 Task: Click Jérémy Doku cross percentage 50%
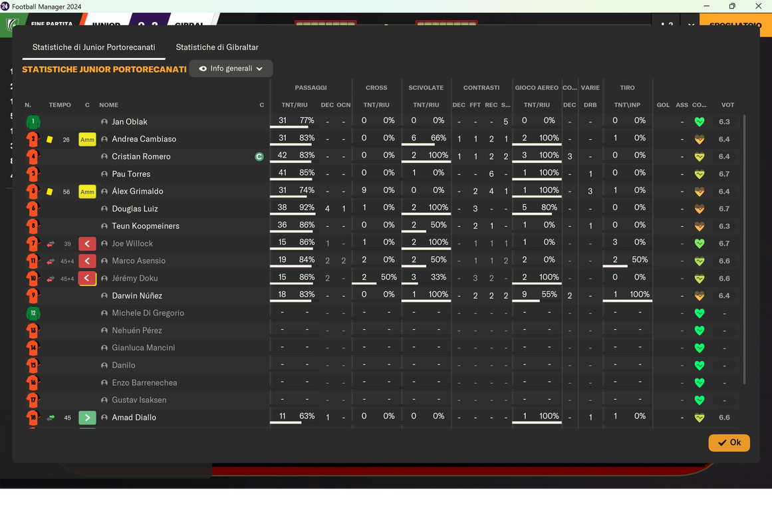[389, 277]
